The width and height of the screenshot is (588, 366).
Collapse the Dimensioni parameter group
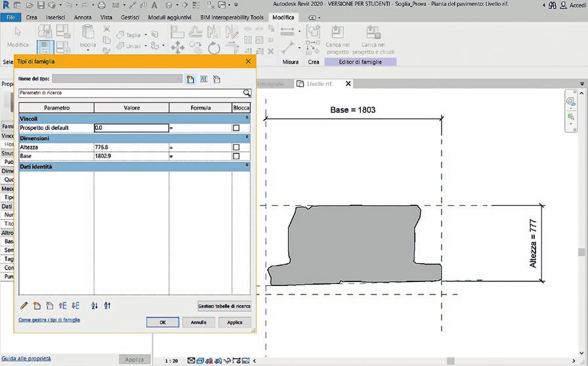pos(247,138)
